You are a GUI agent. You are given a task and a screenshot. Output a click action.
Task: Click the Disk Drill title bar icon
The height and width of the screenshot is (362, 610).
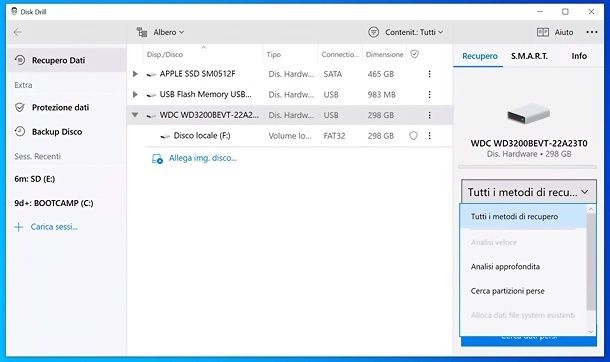(x=14, y=12)
